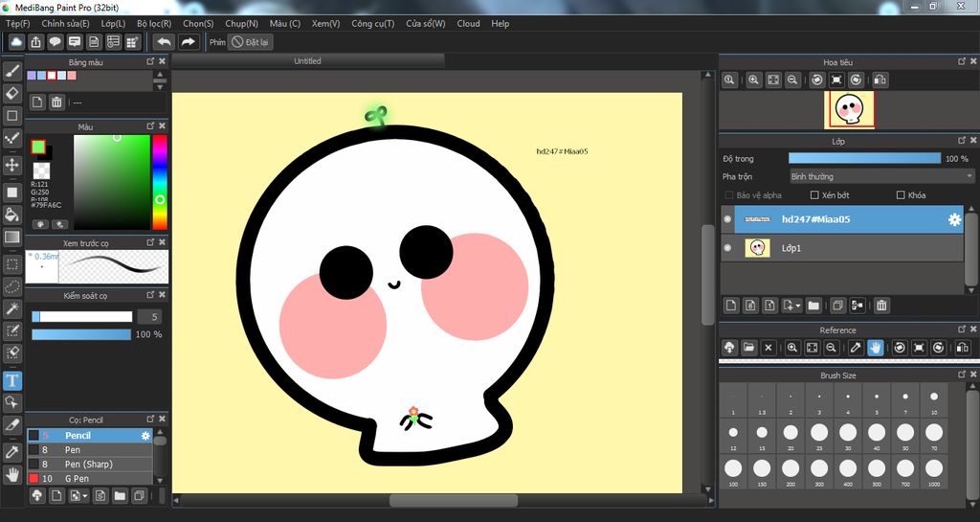Click the Undo arrow in top toolbar
Image resolution: width=980 pixels, height=522 pixels.
165,42
